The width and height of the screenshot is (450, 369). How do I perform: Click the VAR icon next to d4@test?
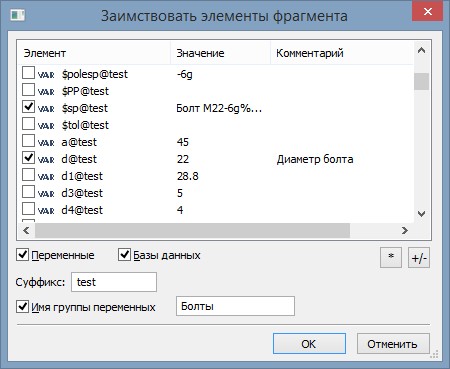46,211
